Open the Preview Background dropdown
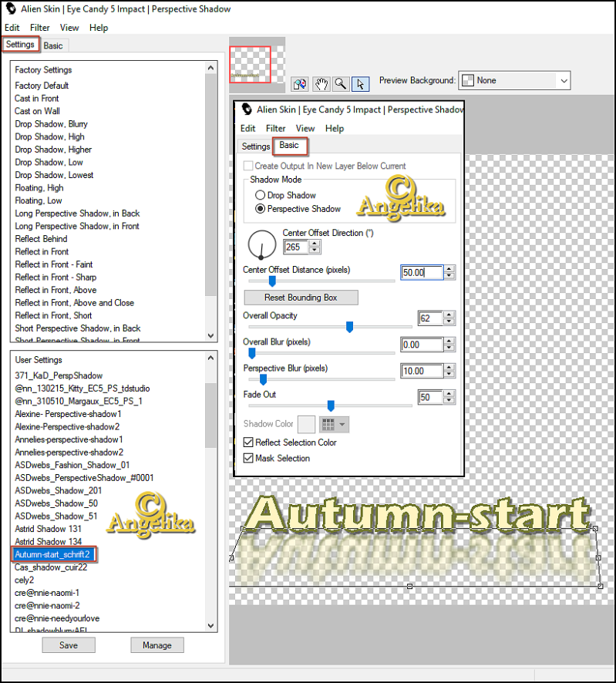616x683 pixels. pyautogui.click(x=514, y=81)
